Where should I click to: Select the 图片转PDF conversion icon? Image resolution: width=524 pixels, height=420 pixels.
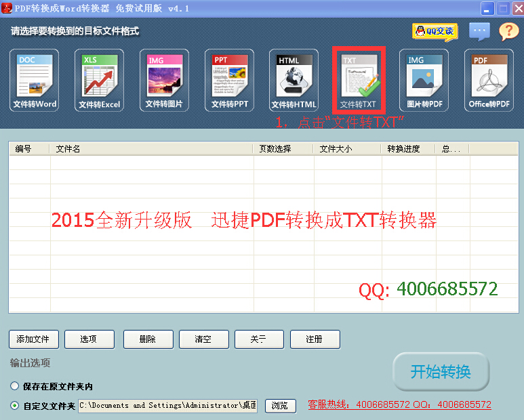pos(424,80)
